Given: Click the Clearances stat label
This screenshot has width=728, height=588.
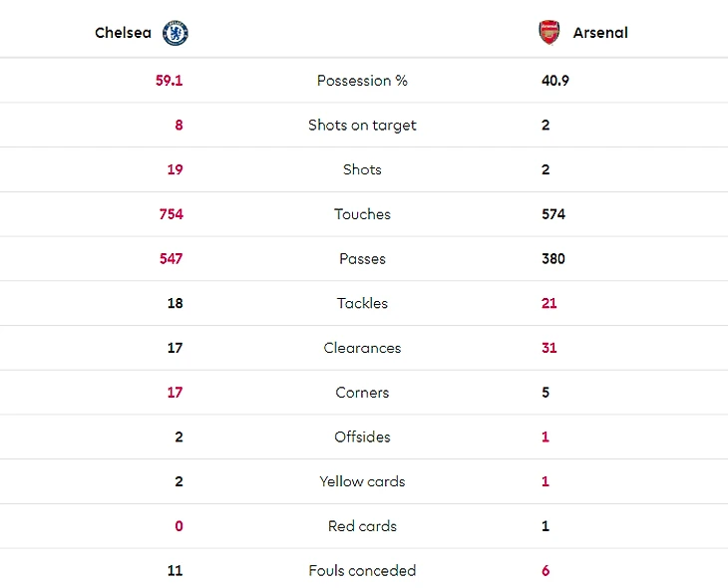Looking at the screenshot, I should [362, 348].
